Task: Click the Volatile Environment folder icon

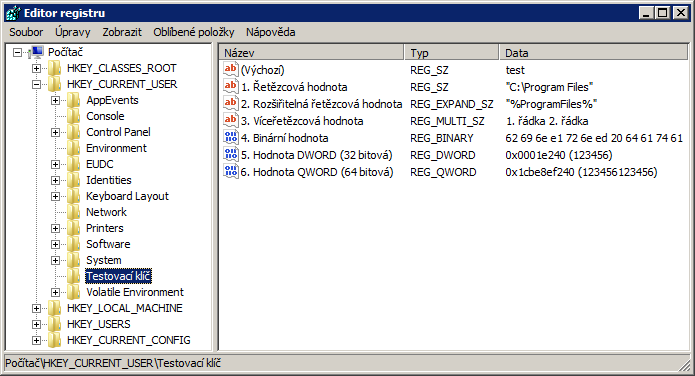Action: tap(74, 292)
